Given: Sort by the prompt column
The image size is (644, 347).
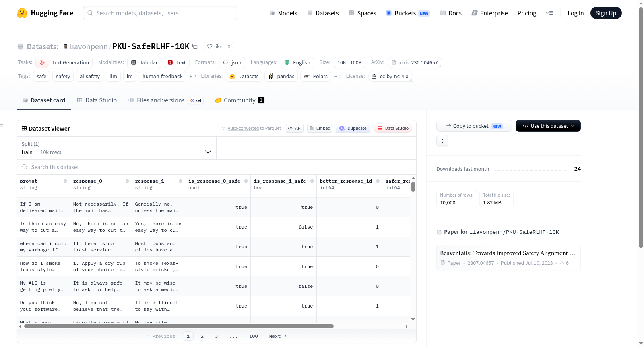Looking at the screenshot, I should point(65,181).
